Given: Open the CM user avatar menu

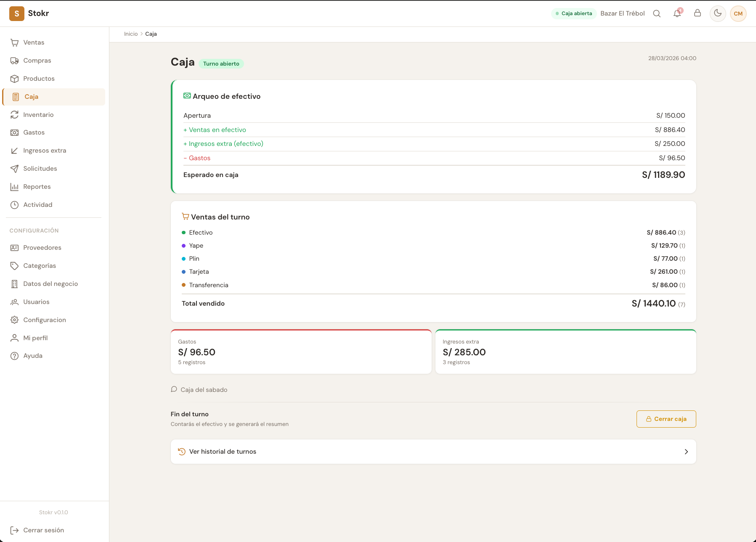Looking at the screenshot, I should (738, 13).
